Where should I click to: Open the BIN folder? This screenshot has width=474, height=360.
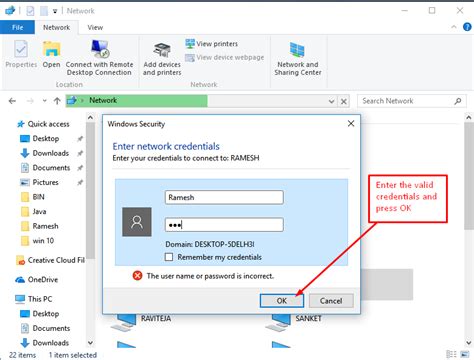point(33,197)
